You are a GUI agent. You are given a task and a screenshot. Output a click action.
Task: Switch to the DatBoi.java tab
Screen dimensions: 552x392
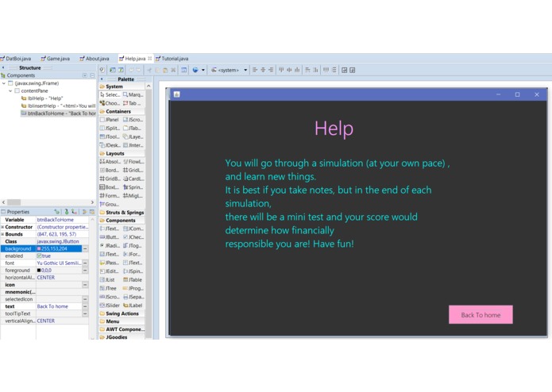(x=16, y=59)
